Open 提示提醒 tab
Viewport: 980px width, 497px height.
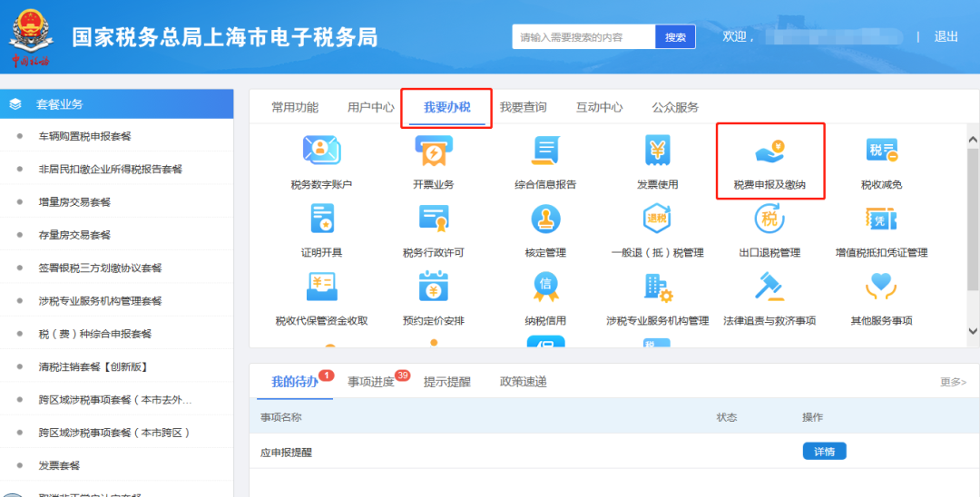click(x=446, y=382)
